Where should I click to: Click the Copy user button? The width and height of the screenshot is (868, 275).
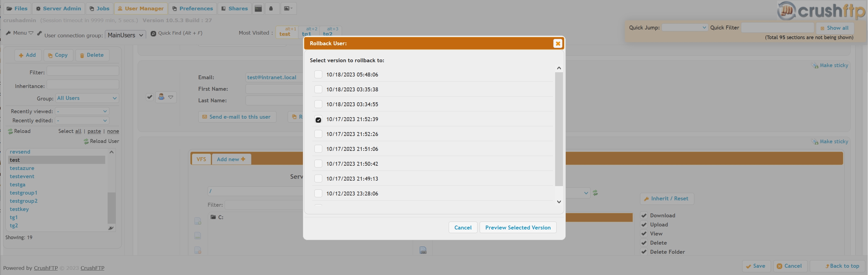click(x=58, y=55)
